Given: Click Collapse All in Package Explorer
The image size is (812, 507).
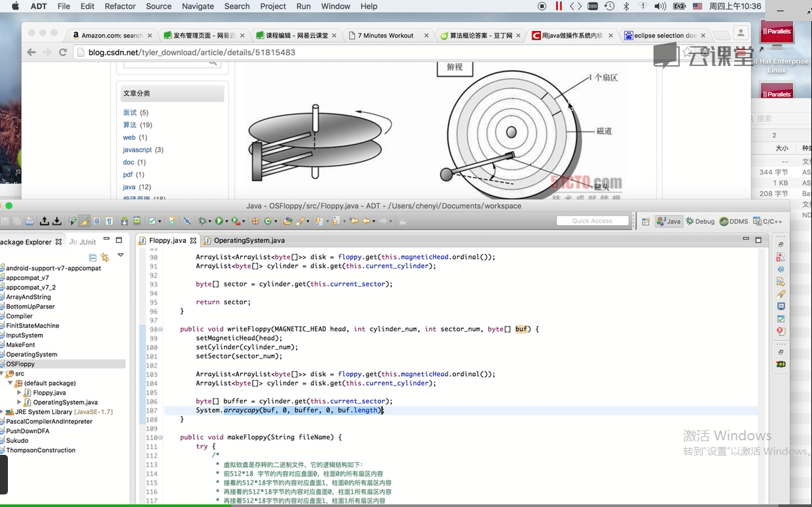Looking at the screenshot, I should [92, 257].
